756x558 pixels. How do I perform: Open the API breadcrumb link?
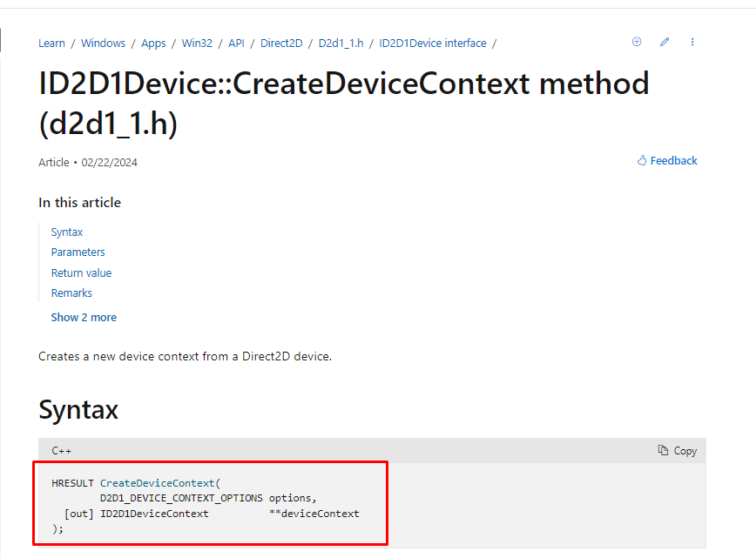236,43
